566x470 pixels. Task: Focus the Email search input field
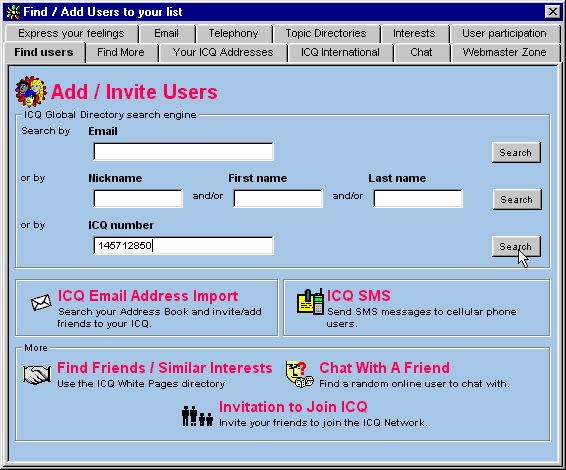click(x=183, y=152)
